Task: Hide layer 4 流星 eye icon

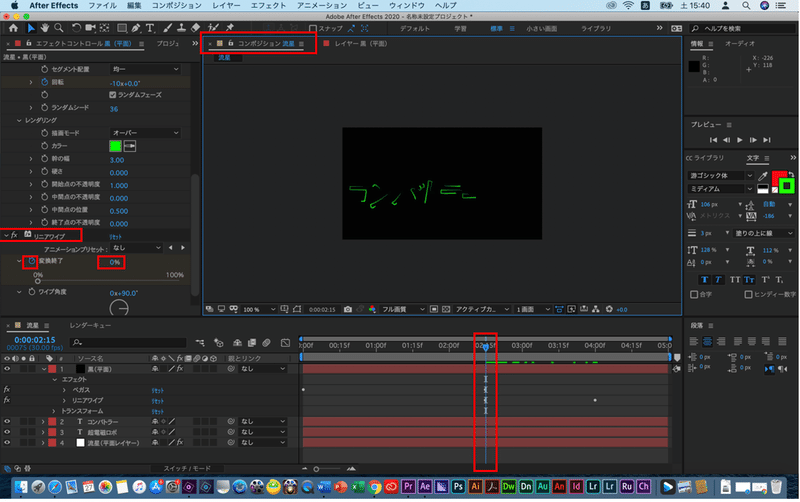Action: coord(7,443)
